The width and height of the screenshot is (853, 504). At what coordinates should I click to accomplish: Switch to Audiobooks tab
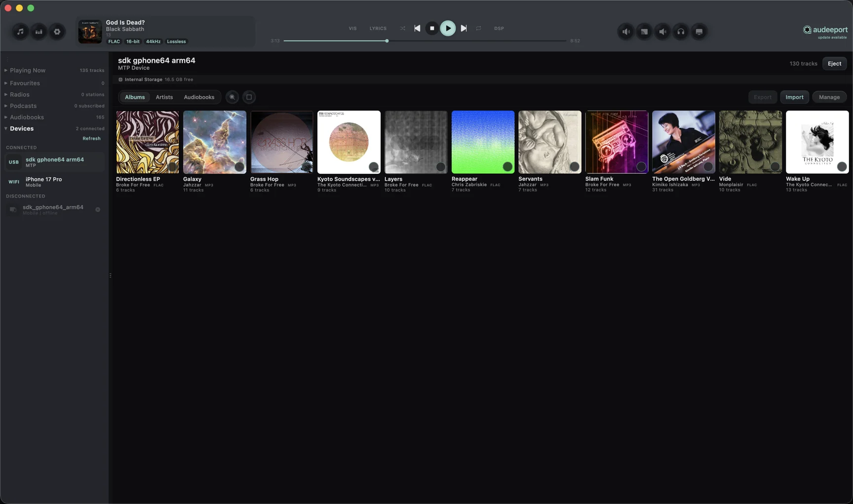click(199, 97)
